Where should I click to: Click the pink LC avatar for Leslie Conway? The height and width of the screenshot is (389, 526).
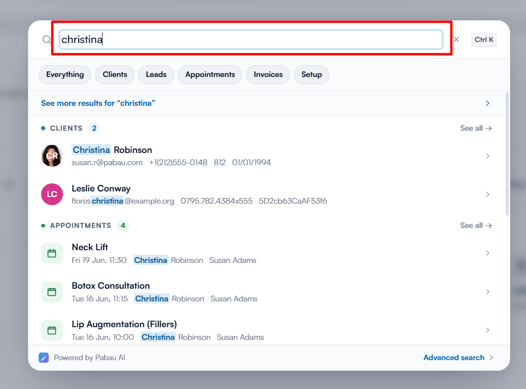pyautogui.click(x=52, y=194)
